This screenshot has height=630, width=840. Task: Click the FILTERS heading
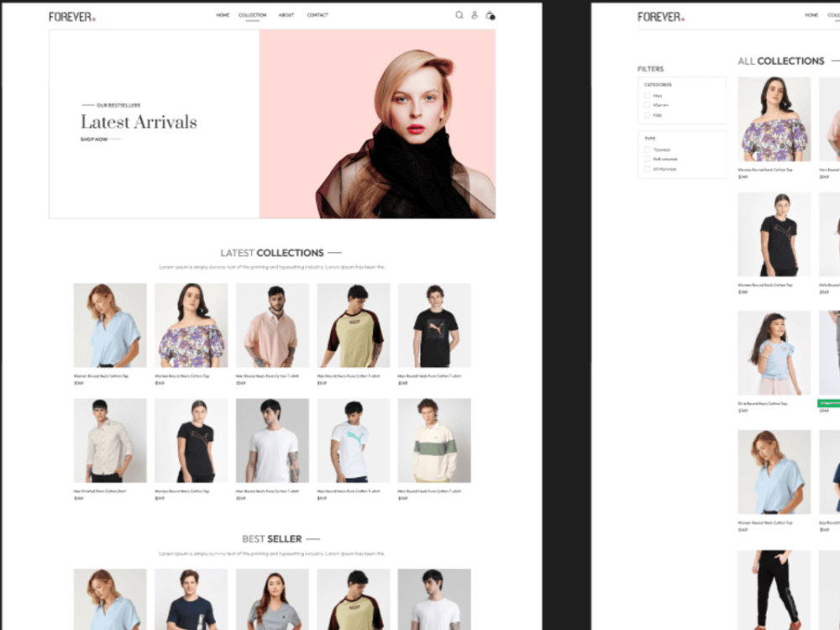[650, 69]
